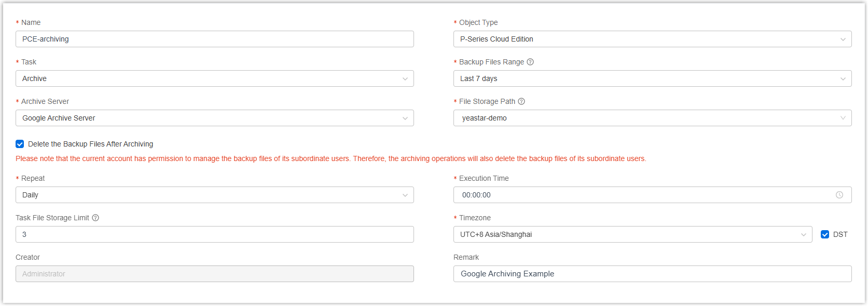Screen dimensions: 868x306
Task: Expand the Archive Server dropdown
Action: (214, 118)
